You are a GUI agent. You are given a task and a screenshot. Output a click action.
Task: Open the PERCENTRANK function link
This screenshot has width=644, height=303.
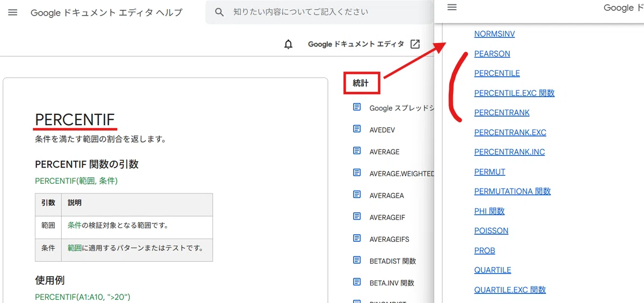pyautogui.click(x=502, y=113)
